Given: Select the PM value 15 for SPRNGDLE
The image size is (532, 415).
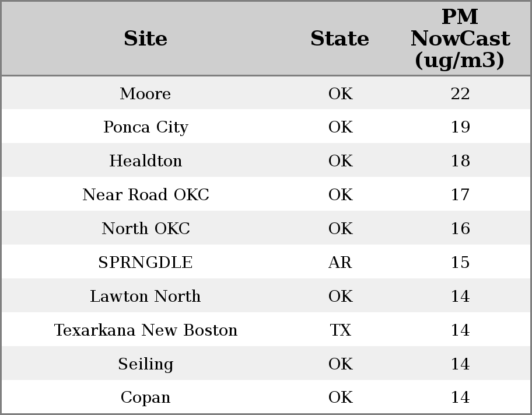Looking at the screenshot, I should tap(460, 262).
